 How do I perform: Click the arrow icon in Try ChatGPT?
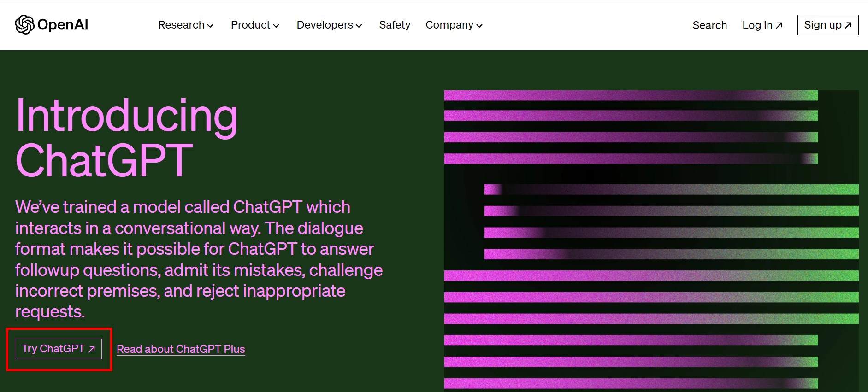tap(92, 349)
